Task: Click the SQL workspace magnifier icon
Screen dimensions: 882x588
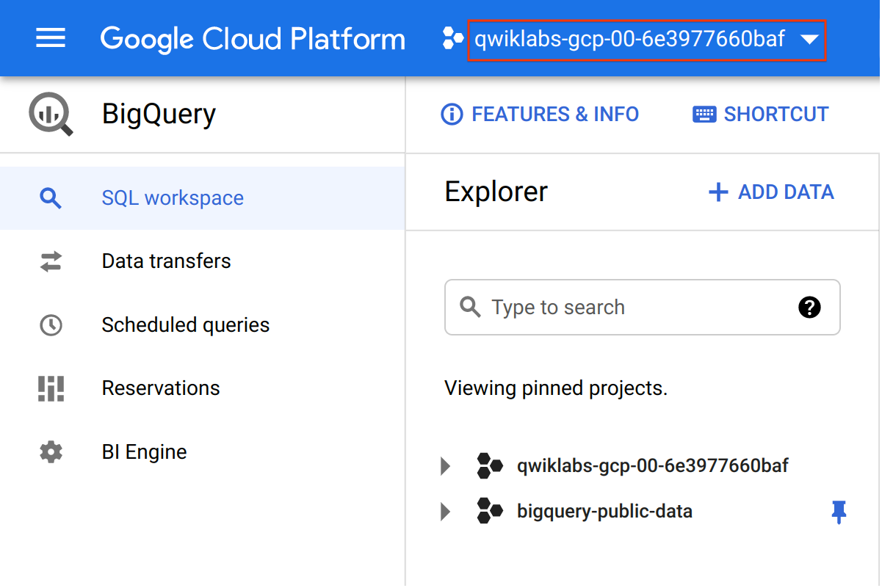Action: 51,198
